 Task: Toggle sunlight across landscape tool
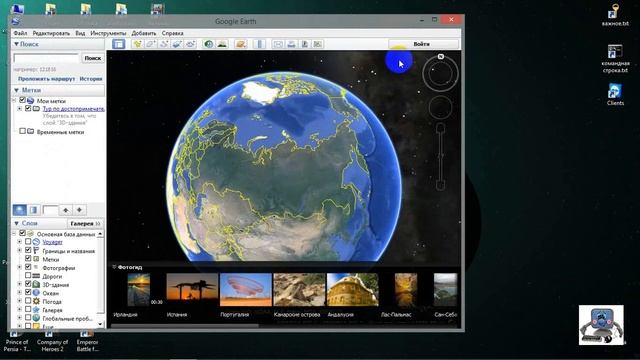click(x=222, y=44)
